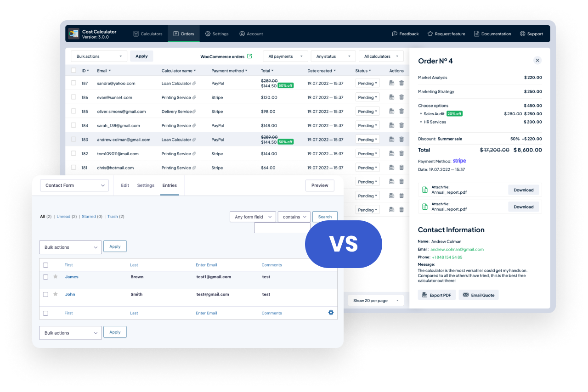Check the box next to James entry
This screenshot has height=392, width=588.
45,277
